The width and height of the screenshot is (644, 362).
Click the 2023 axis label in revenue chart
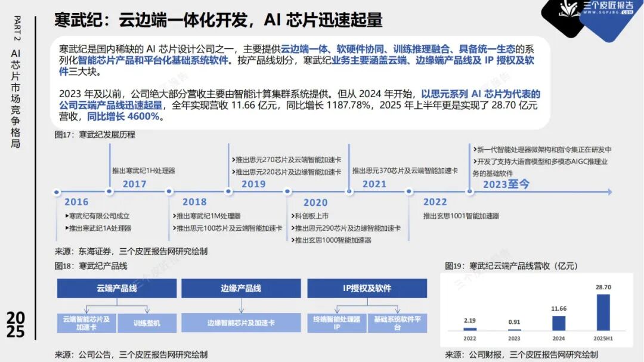pos(514,339)
